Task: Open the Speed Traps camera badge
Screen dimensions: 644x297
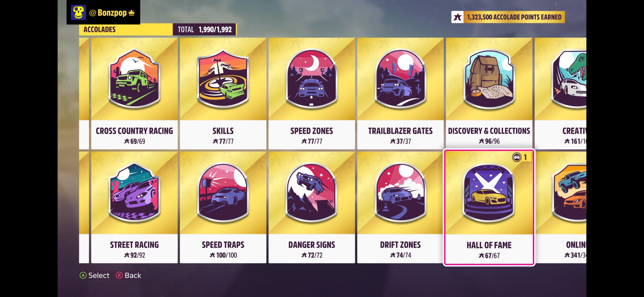Action: point(223,192)
